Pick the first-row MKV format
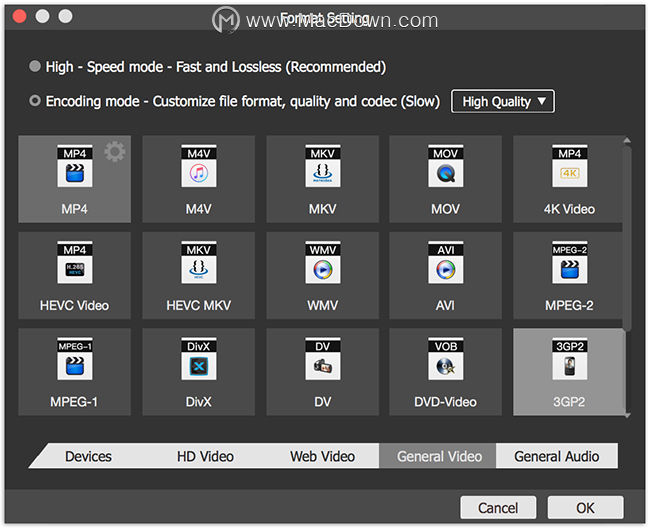This screenshot has width=650, height=528. [x=323, y=179]
